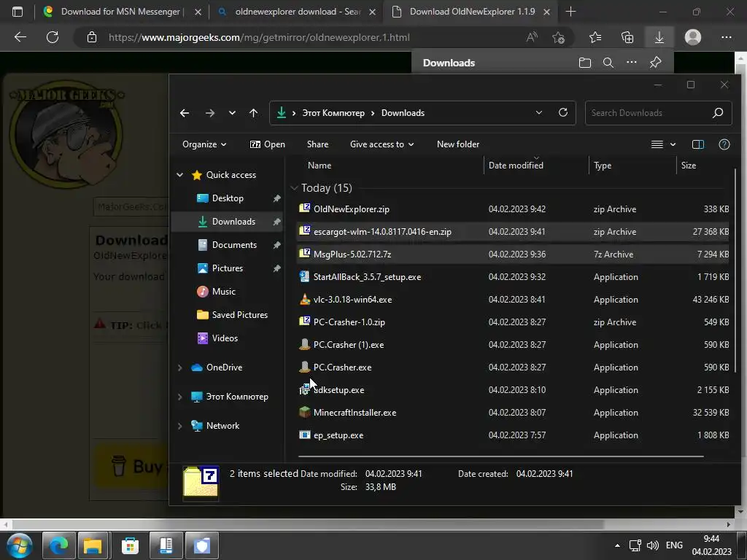The image size is (747, 560).
Task: Switch input language ENG indicator
Action: (x=674, y=545)
